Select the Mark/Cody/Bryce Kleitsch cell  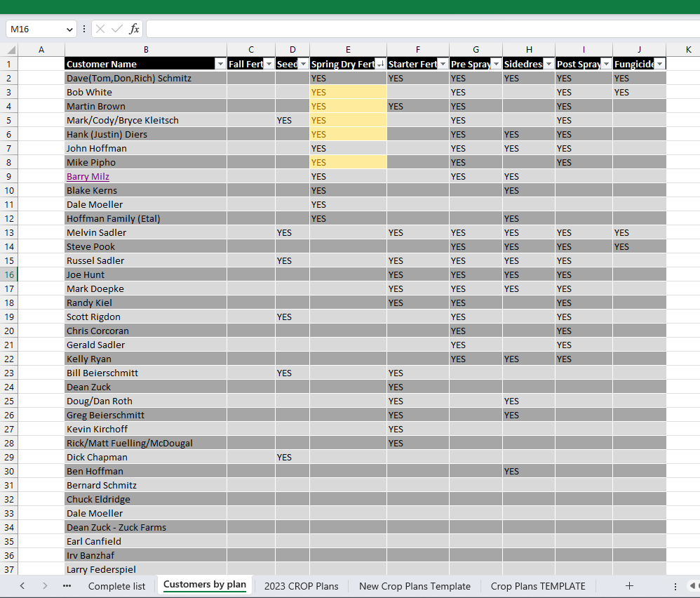(x=146, y=120)
